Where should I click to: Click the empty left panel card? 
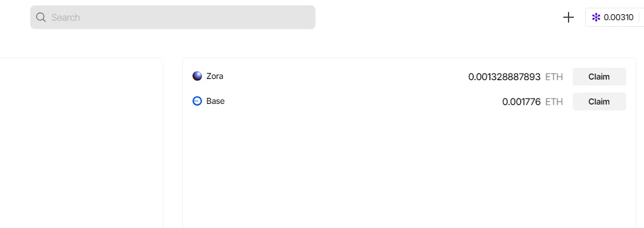tap(81, 143)
